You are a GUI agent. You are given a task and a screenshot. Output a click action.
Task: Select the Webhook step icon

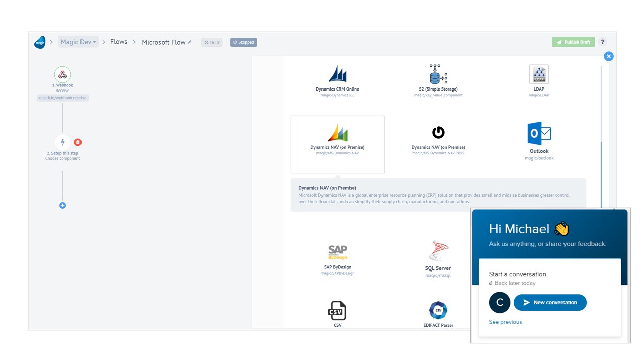62,75
